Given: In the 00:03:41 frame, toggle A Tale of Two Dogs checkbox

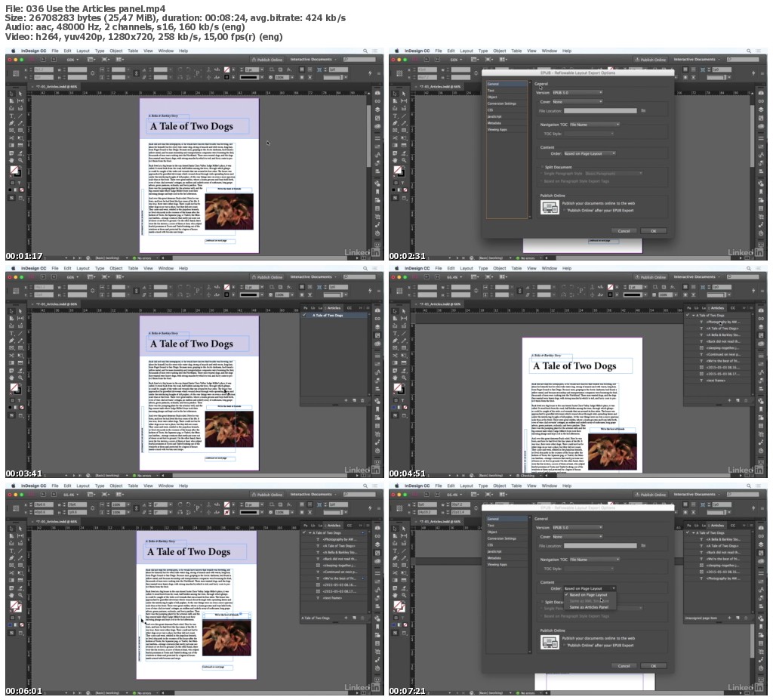Looking at the screenshot, I should tap(305, 315).
